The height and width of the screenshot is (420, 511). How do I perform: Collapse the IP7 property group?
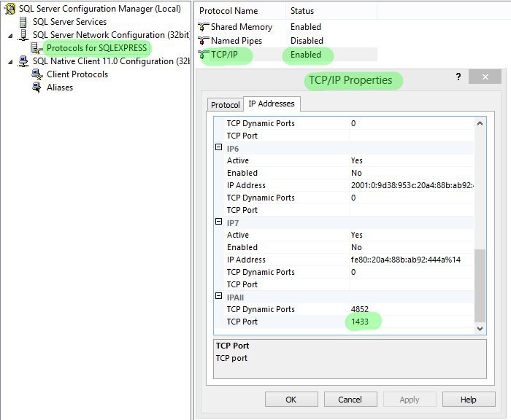coord(218,222)
